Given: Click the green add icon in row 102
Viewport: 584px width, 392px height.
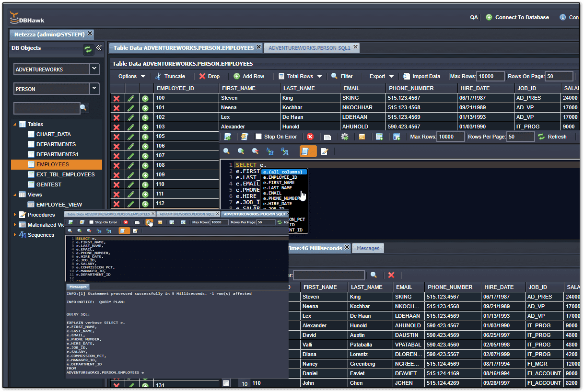Looking at the screenshot, I should click(145, 117).
